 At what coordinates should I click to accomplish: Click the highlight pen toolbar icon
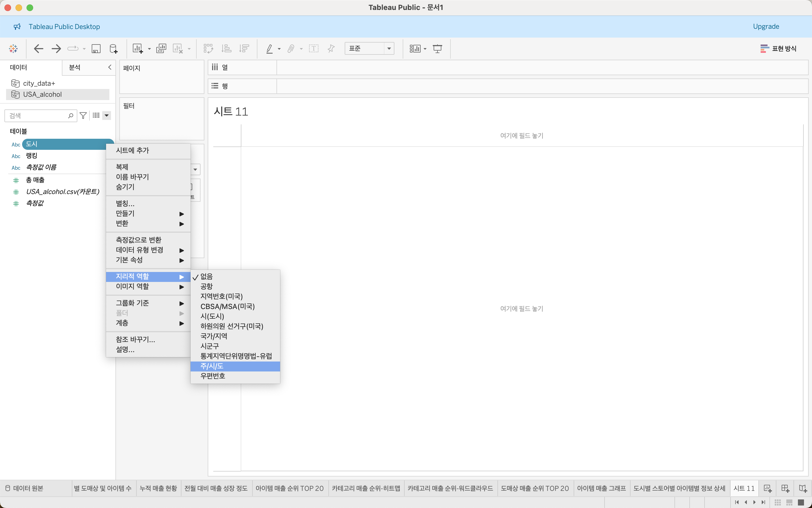click(269, 49)
